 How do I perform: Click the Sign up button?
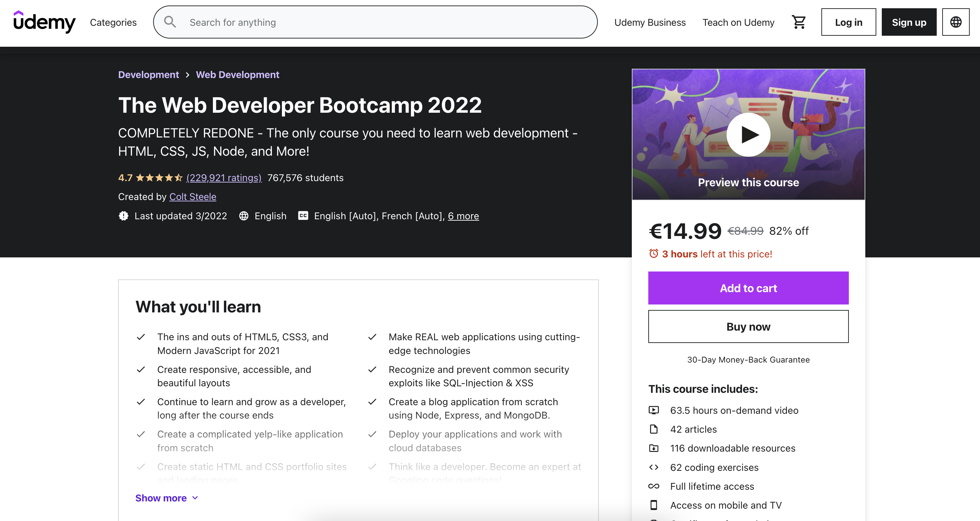click(x=909, y=22)
